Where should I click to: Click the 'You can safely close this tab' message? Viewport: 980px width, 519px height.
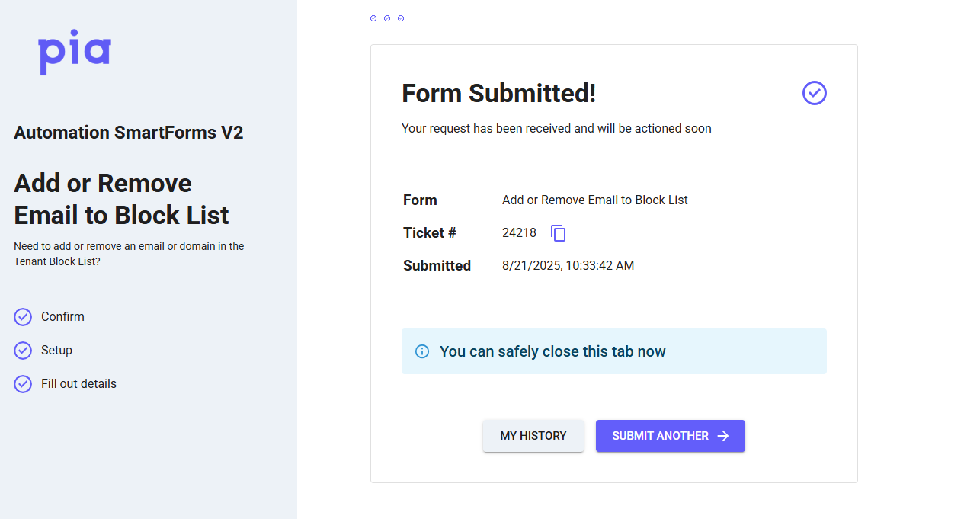pos(552,351)
